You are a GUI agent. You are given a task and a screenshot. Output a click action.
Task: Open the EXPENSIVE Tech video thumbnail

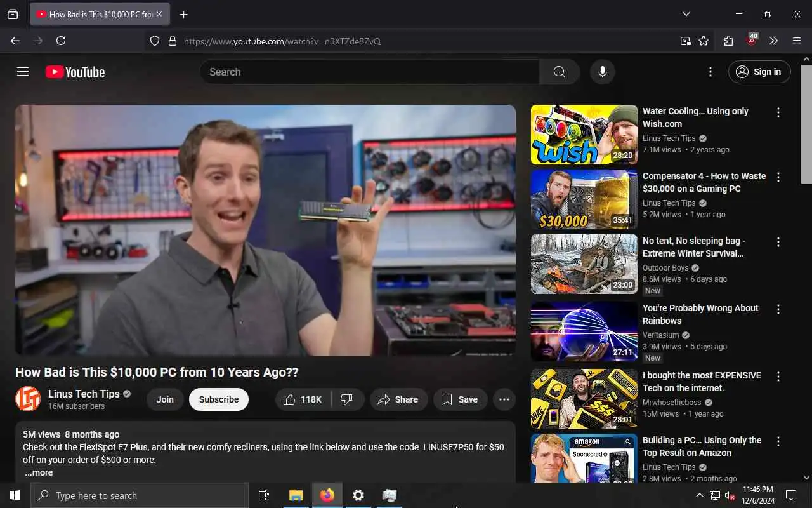click(x=584, y=399)
